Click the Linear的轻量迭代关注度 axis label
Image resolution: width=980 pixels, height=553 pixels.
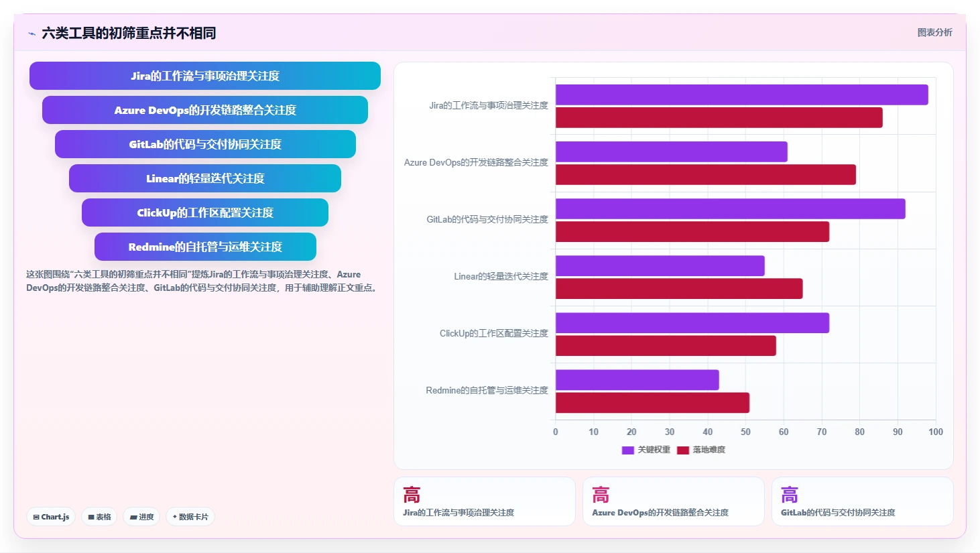pyautogui.click(x=501, y=276)
